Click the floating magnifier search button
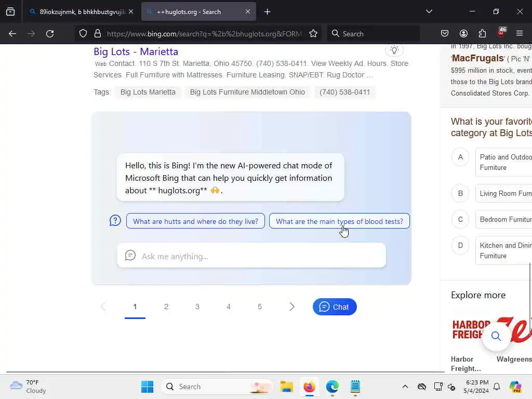Image resolution: width=532 pixels, height=399 pixels. pyautogui.click(x=496, y=336)
